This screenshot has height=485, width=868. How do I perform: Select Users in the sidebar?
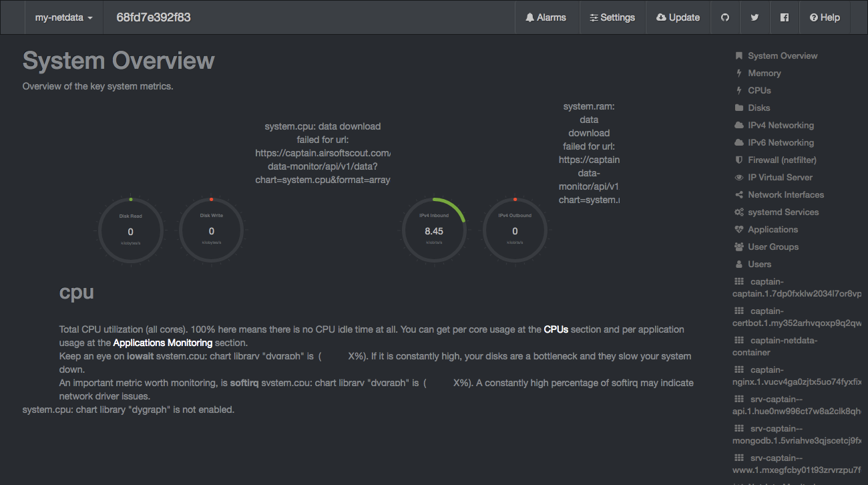coord(758,264)
